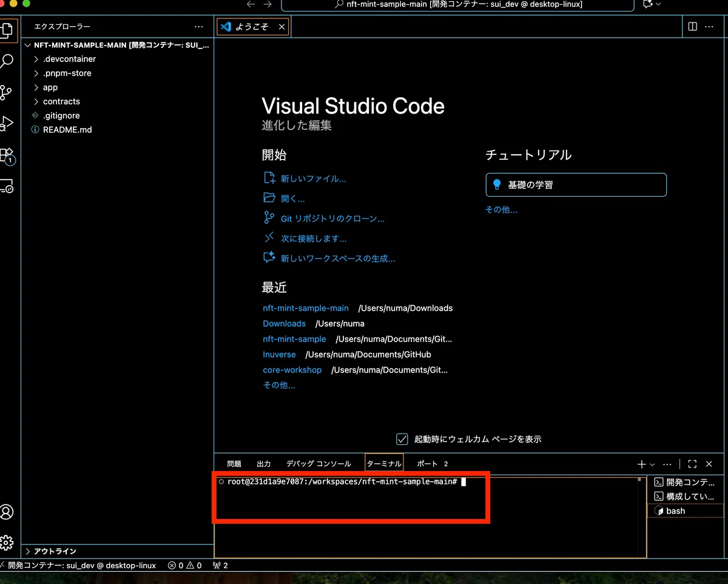Screen dimensions: 728x584
Task: Create a new terminal with plus icon
Action: pos(641,464)
